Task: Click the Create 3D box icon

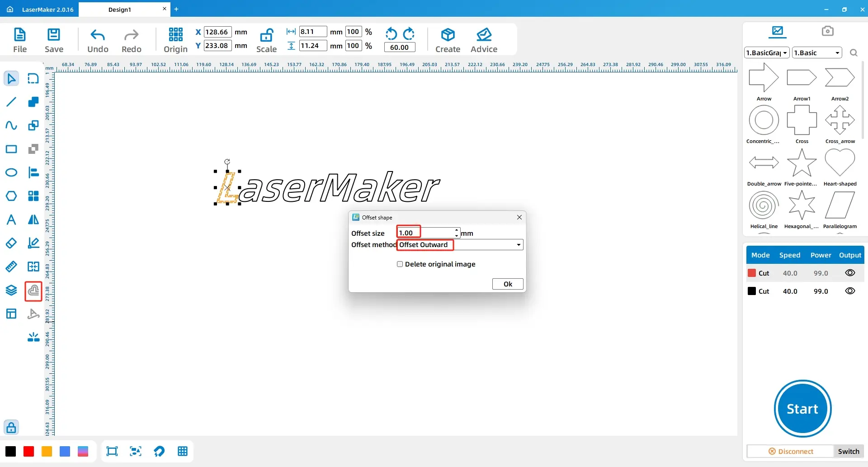Action: coord(448,40)
